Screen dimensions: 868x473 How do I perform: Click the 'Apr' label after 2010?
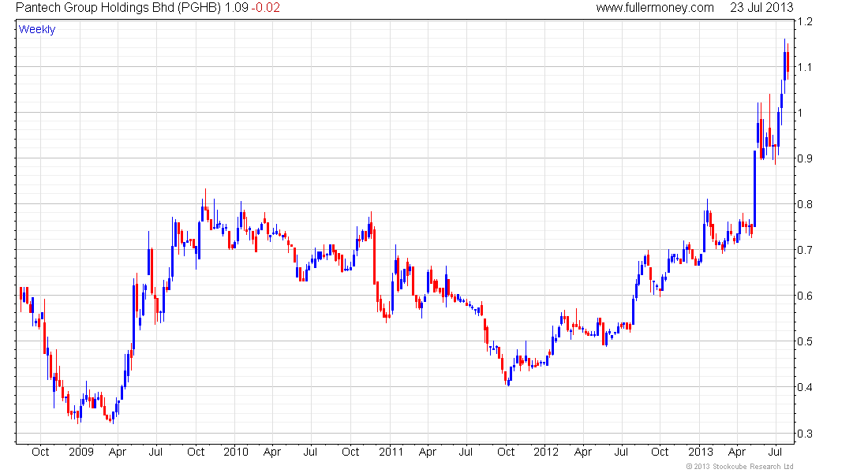pos(271,452)
